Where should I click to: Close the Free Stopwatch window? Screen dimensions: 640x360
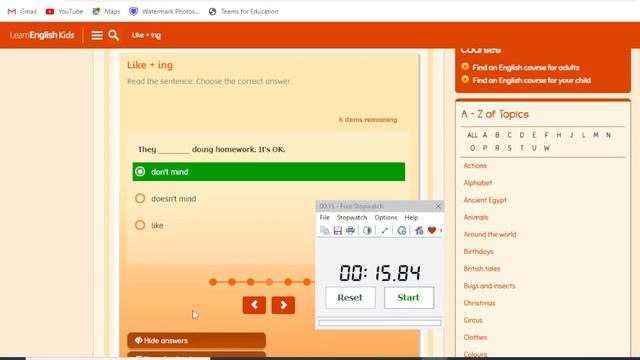[x=438, y=206]
